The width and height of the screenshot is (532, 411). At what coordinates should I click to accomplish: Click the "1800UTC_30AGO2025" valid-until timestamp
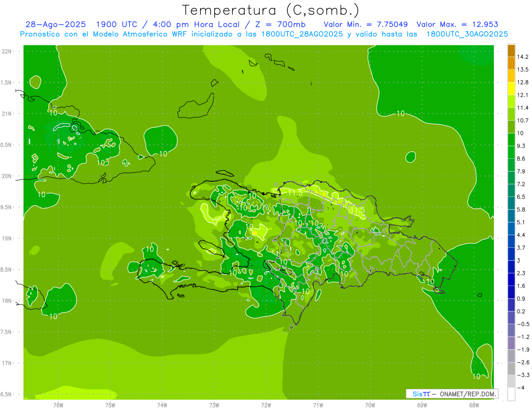(467, 34)
